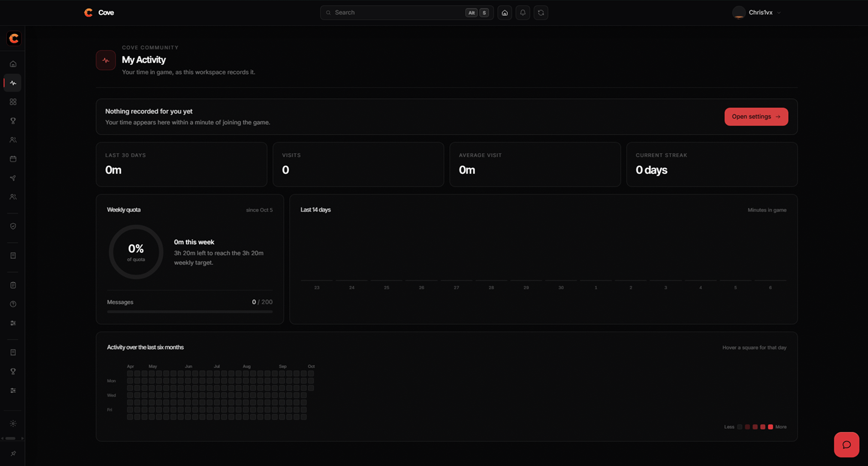Click the darkest legend square next to Less
This screenshot has height=466, width=868.
tap(740, 427)
